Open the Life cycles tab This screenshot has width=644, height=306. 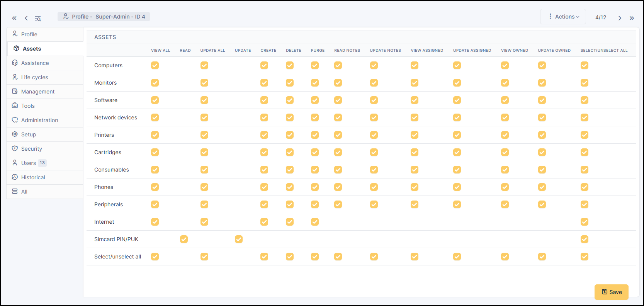tap(34, 77)
